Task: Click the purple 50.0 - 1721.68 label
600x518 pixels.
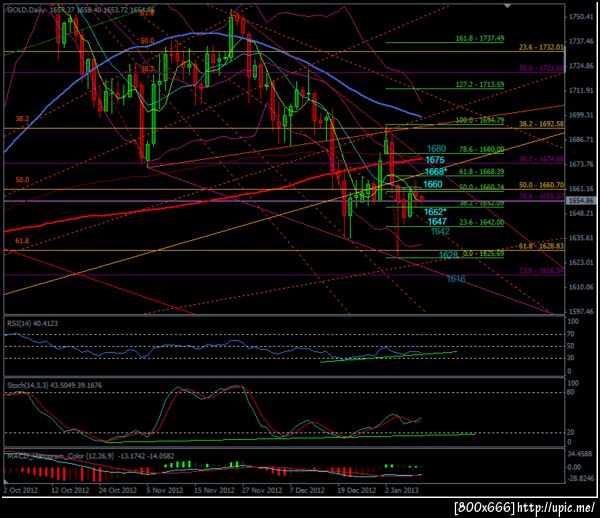Action: click(541, 68)
